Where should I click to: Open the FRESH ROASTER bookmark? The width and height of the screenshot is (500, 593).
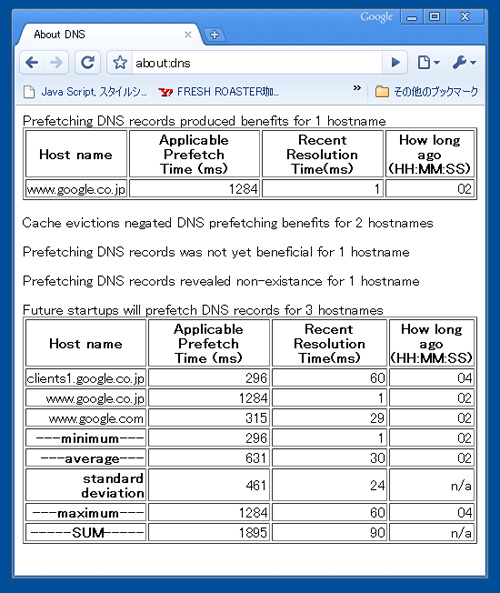(x=219, y=92)
